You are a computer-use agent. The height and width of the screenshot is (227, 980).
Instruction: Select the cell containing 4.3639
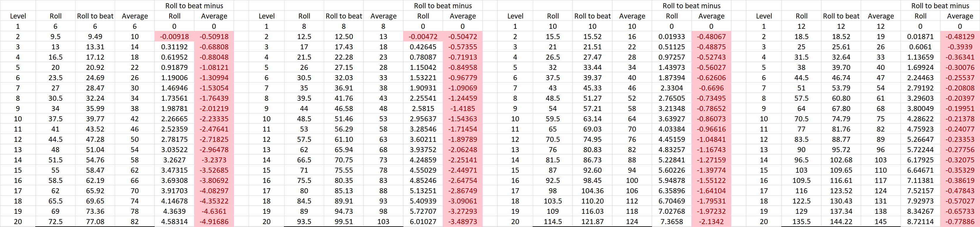[174, 211]
